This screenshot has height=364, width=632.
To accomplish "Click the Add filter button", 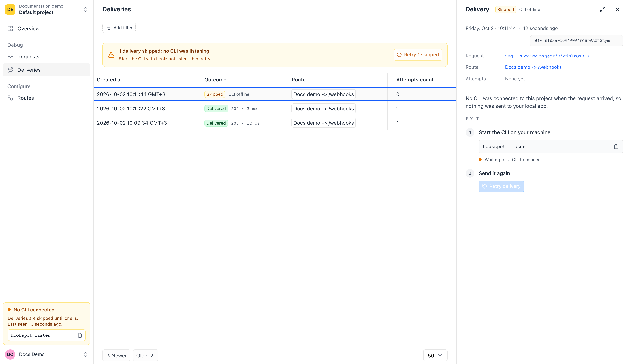I will 119,28.
